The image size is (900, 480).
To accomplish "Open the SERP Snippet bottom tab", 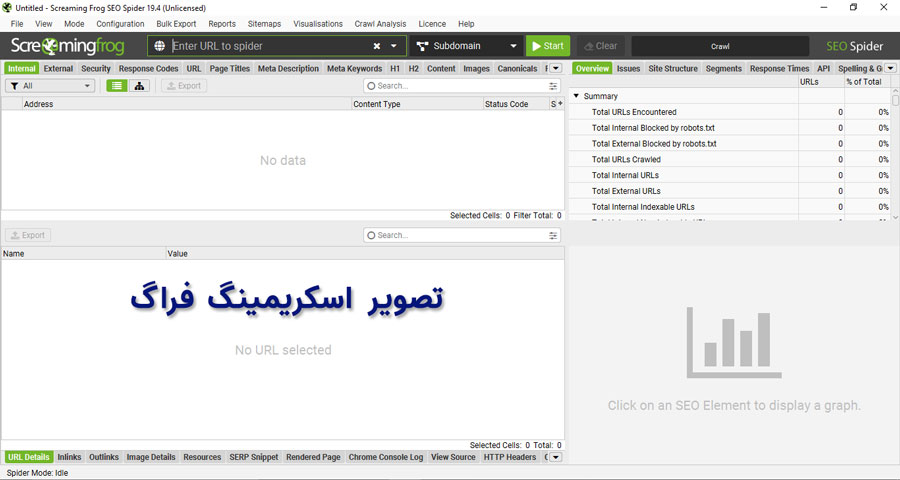I will 254,457.
